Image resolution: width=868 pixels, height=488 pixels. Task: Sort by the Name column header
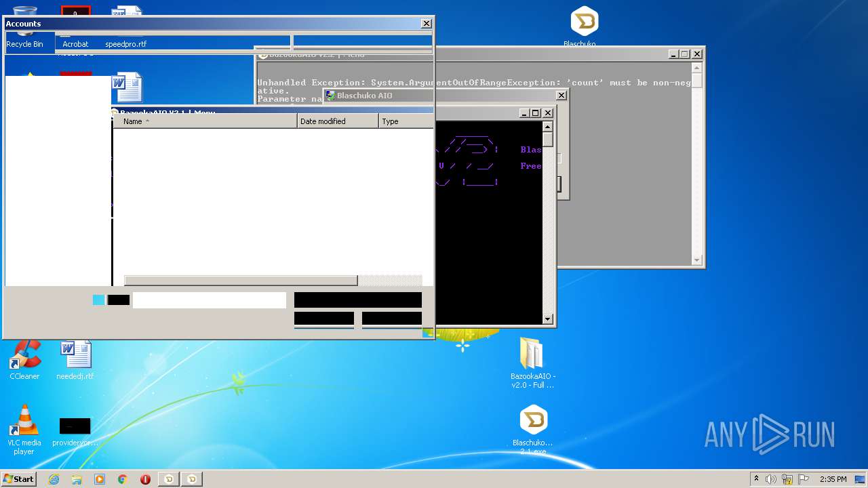(x=205, y=121)
